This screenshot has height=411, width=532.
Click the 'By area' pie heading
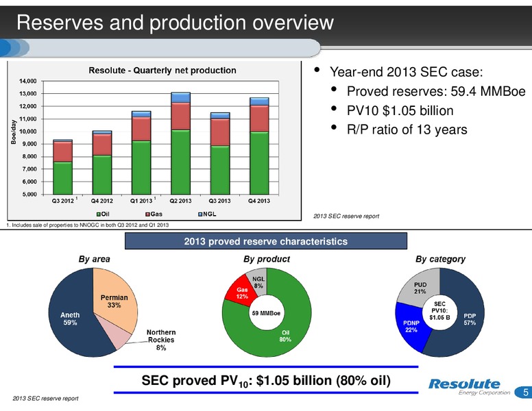tap(94, 259)
